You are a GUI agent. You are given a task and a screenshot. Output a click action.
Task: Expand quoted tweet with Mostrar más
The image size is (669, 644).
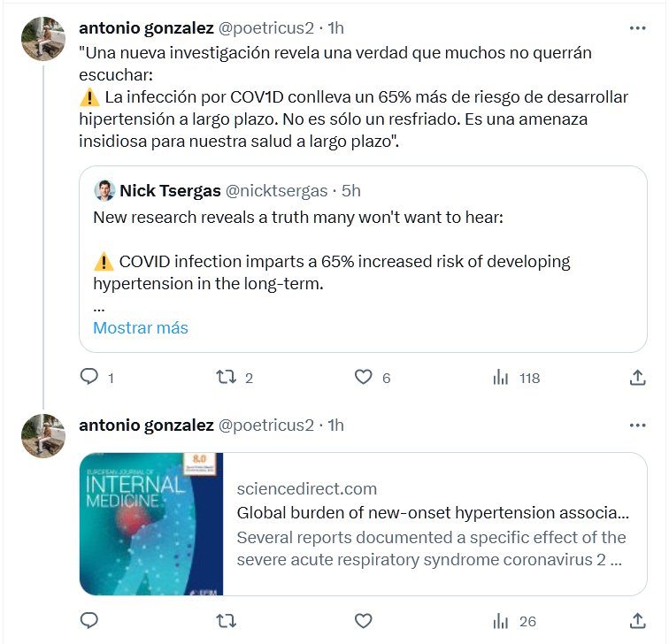click(x=141, y=327)
